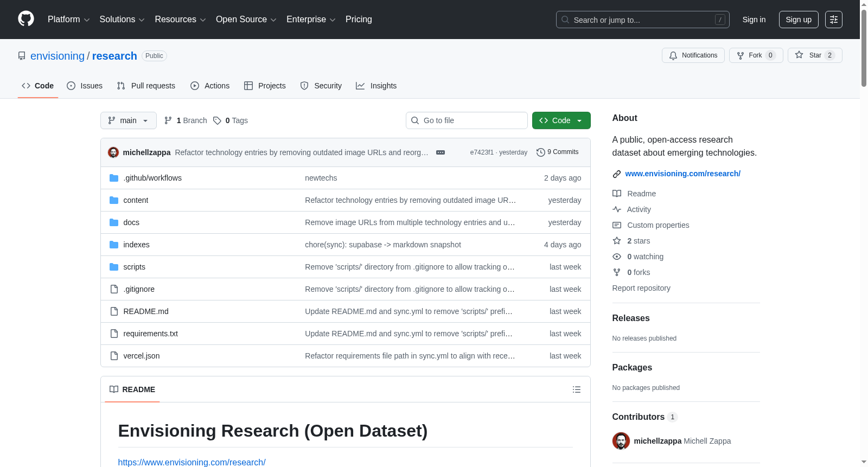Click the Pricing link in header
This screenshot has height=467, width=868.
click(x=359, y=20)
